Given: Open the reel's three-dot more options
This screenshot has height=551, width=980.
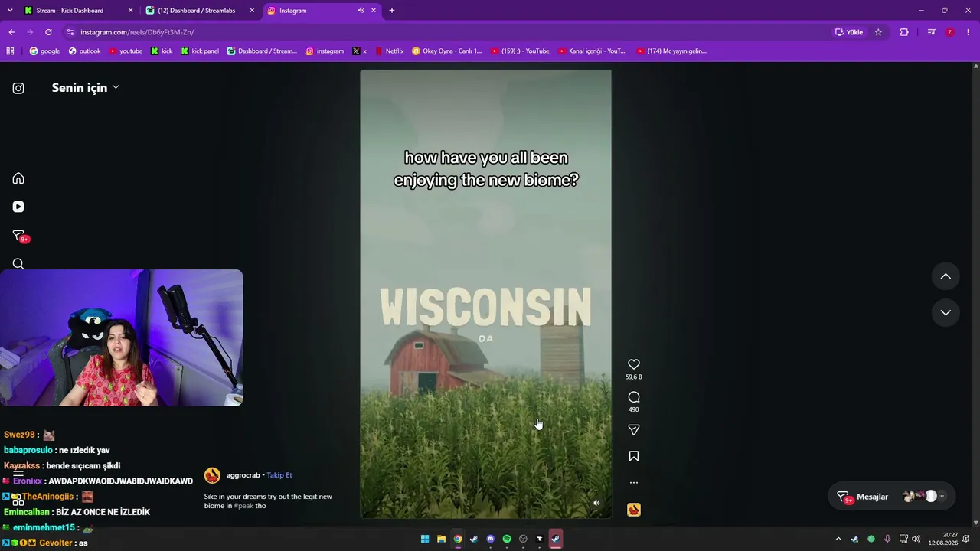Looking at the screenshot, I should tap(634, 483).
